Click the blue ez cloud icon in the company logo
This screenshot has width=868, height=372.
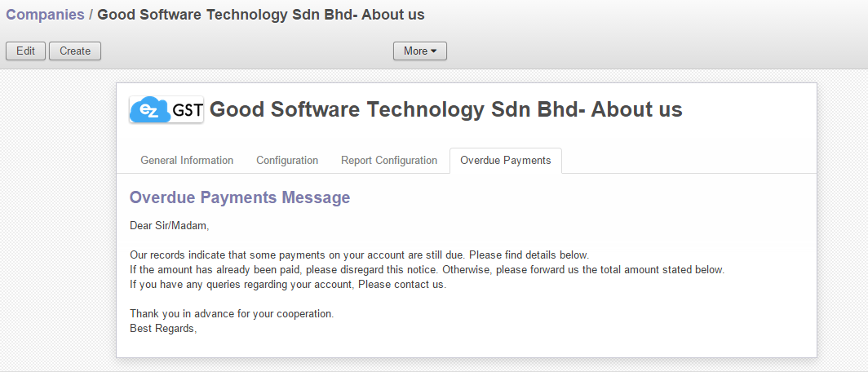(x=149, y=109)
